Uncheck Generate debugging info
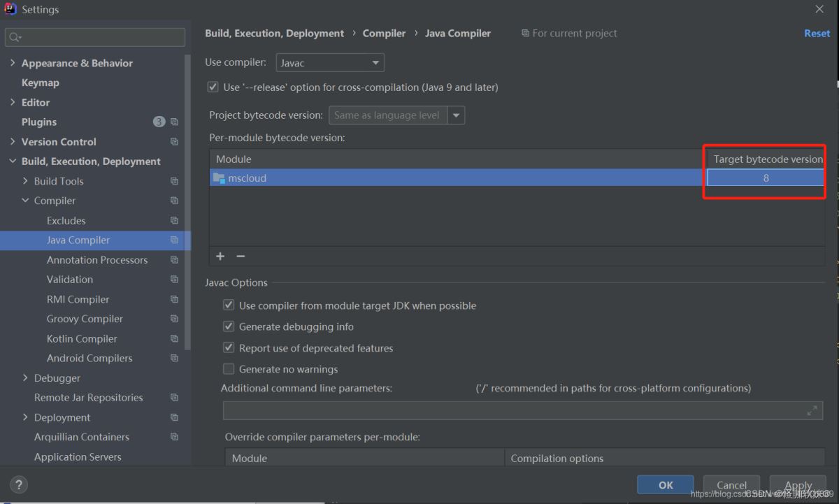This screenshot has width=839, height=504. pos(229,326)
